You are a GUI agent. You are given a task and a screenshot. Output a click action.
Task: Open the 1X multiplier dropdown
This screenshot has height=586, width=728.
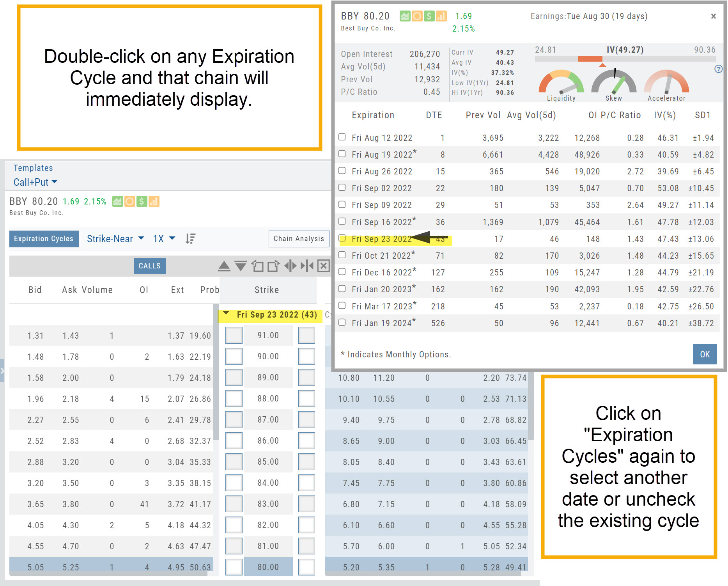coord(164,239)
